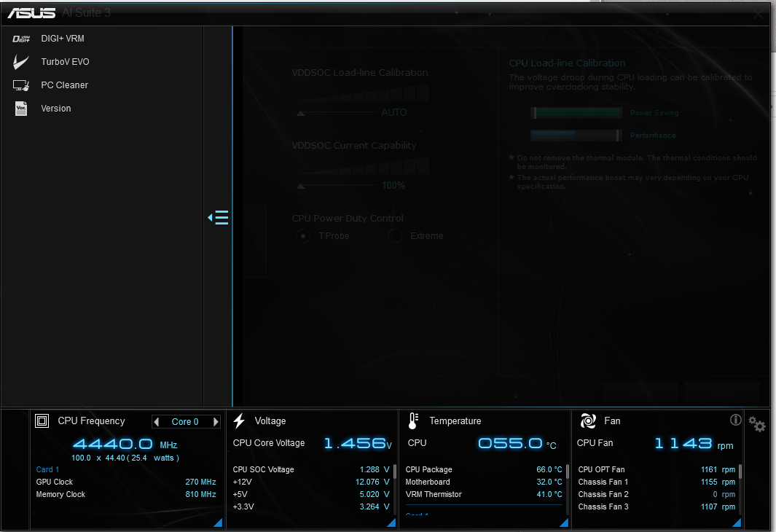Expand Voltage panel via corner triangle
The image size is (776, 532).
pyautogui.click(x=391, y=523)
